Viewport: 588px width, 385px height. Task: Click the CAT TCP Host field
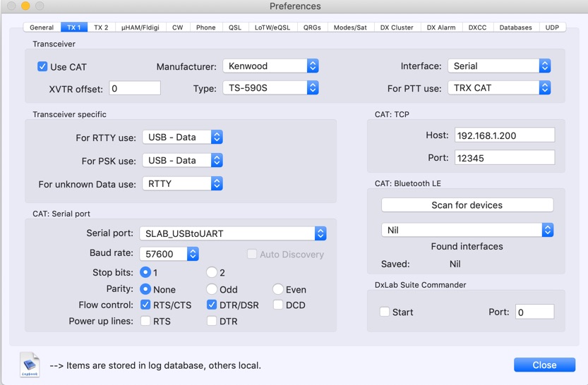click(x=504, y=135)
